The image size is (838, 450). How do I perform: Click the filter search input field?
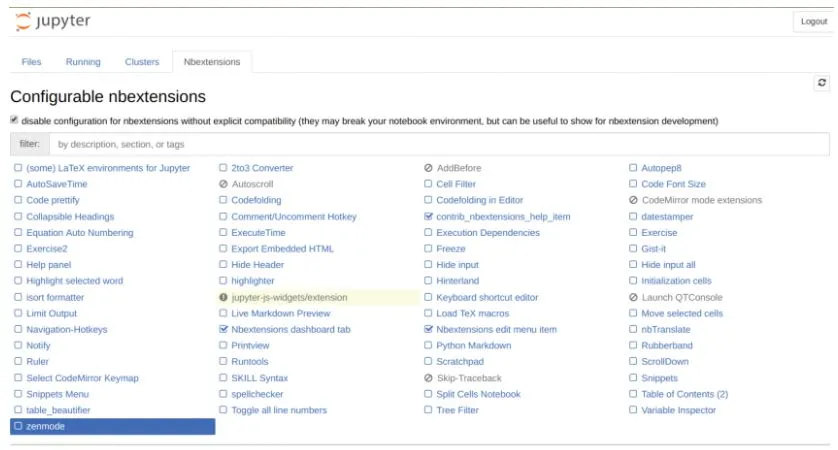(x=440, y=145)
